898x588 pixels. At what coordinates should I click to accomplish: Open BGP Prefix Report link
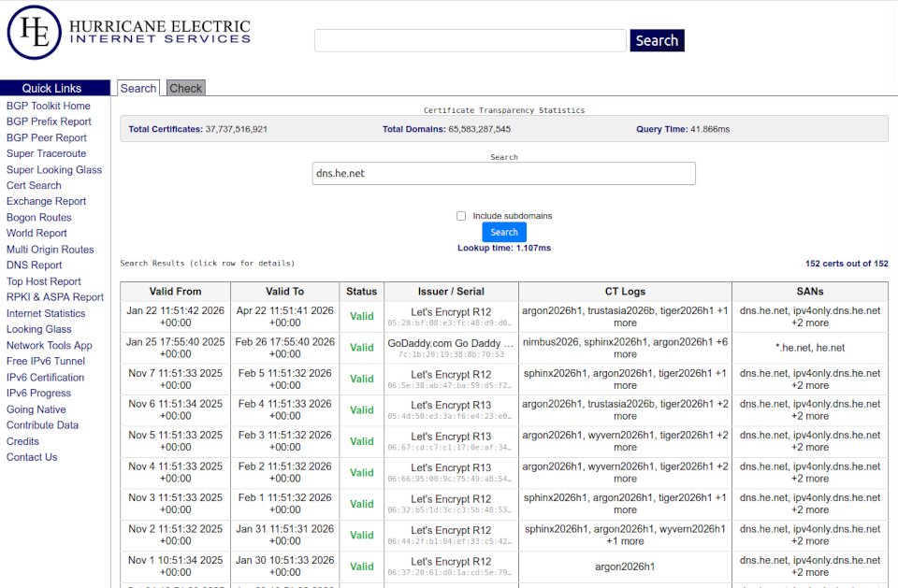click(x=49, y=122)
